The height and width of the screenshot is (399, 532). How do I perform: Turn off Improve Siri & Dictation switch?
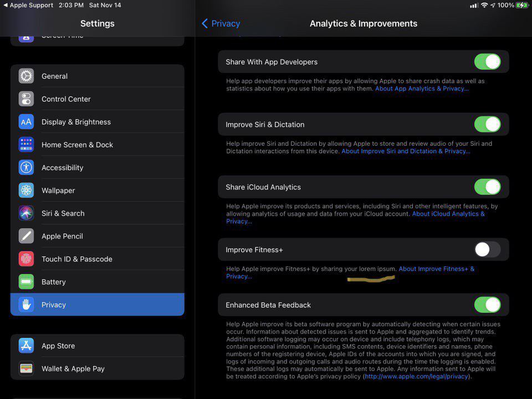pyautogui.click(x=487, y=124)
